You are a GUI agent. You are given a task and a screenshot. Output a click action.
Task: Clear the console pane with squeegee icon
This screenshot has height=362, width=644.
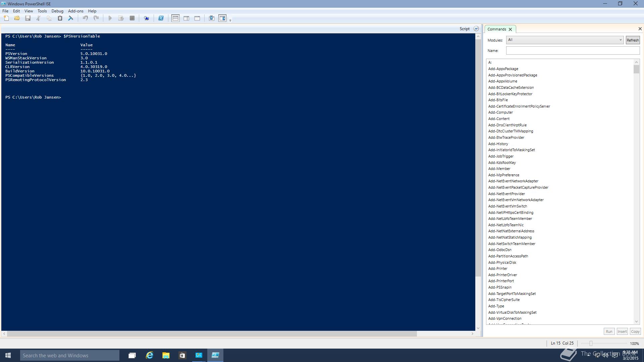point(71,18)
